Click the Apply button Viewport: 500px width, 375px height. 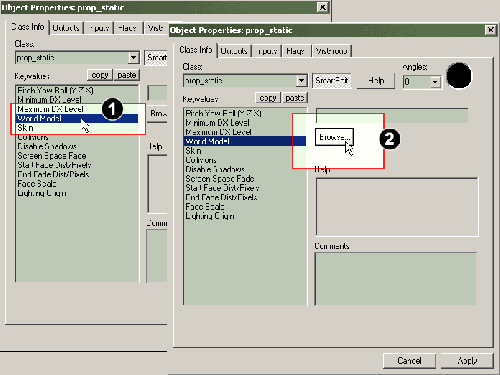click(x=467, y=361)
